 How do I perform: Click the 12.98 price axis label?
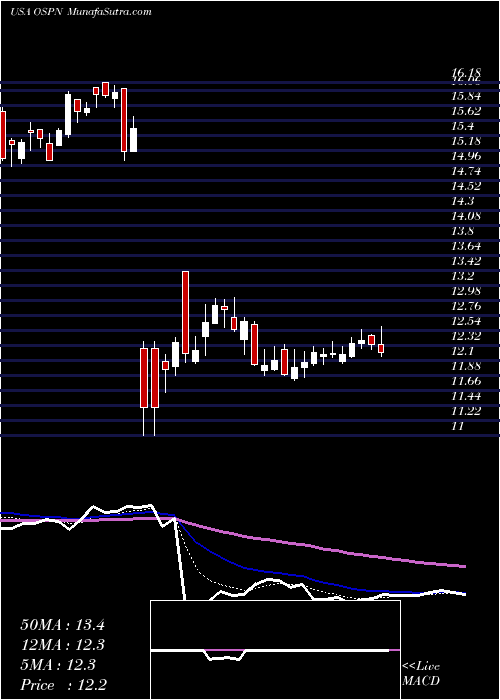(466, 292)
